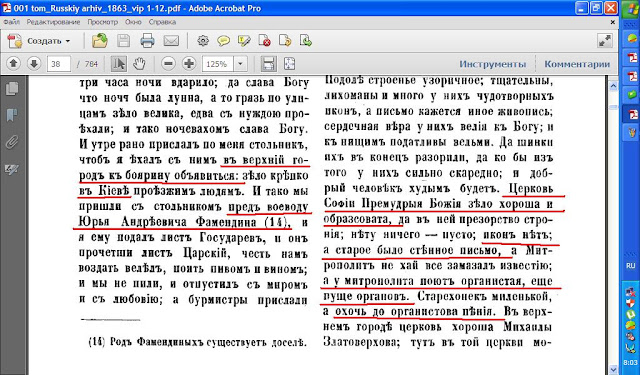Open the Создать dropdown menu
640x375 pixels.
39,41
